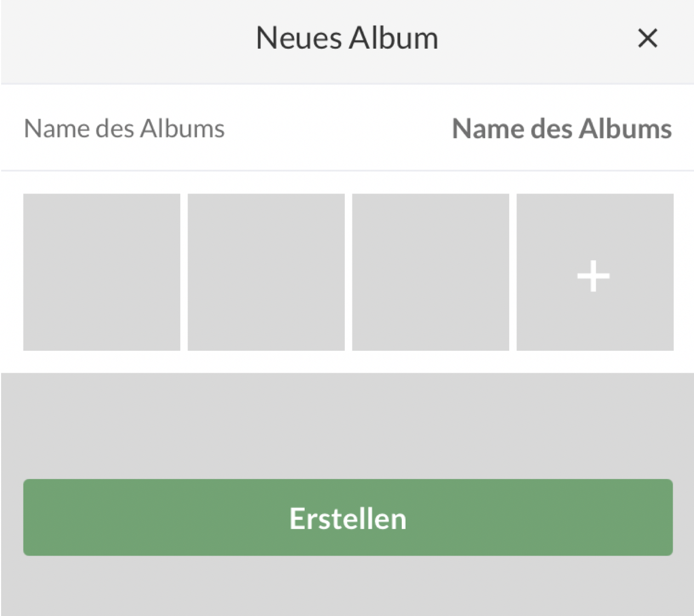The image size is (694, 616).
Task: Close the Neues Album dialog
Action: pos(647,38)
